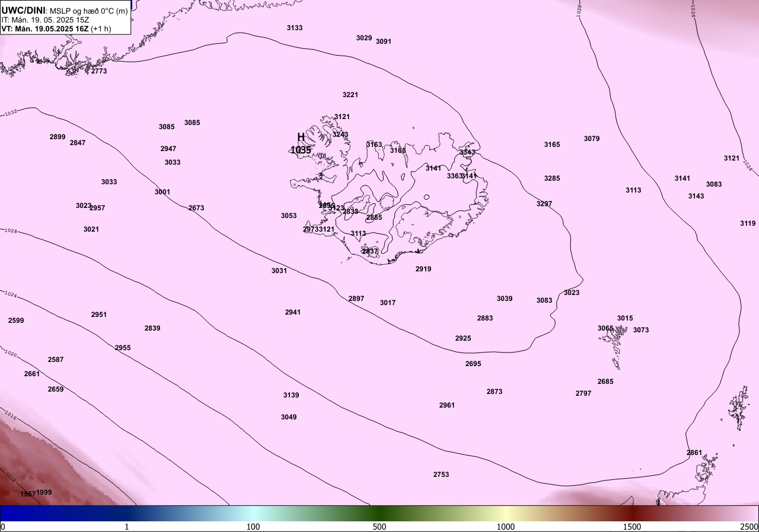
Task: Select the 2661 height value
Action: click(x=32, y=374)
